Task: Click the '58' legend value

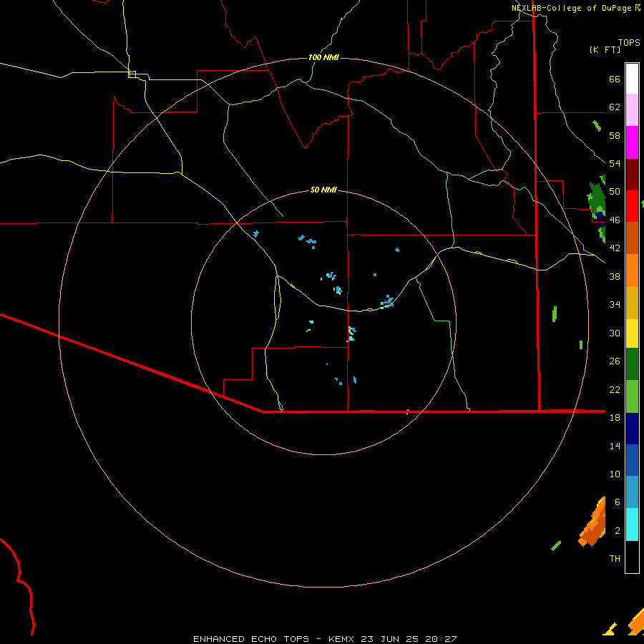Action: (615, 135)
